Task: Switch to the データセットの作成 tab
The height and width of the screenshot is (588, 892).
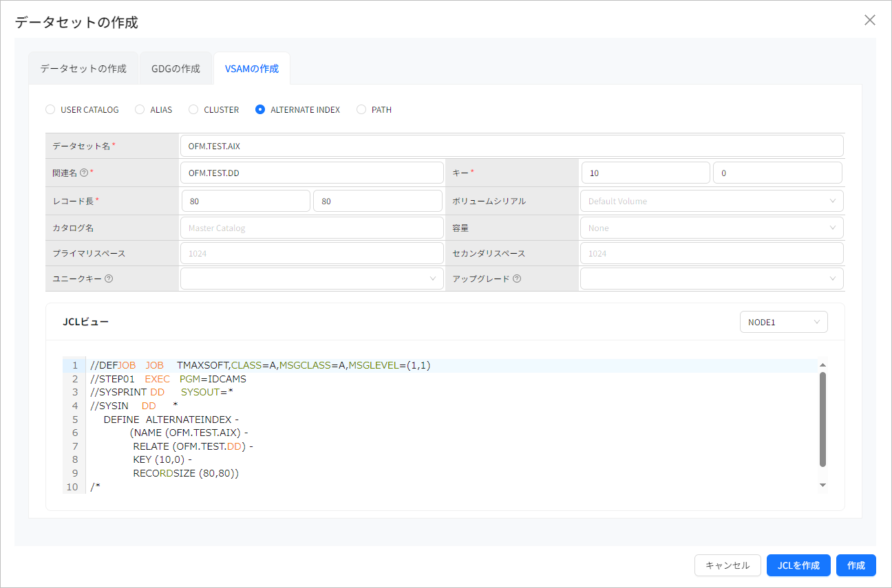Action: click(83, 67)
